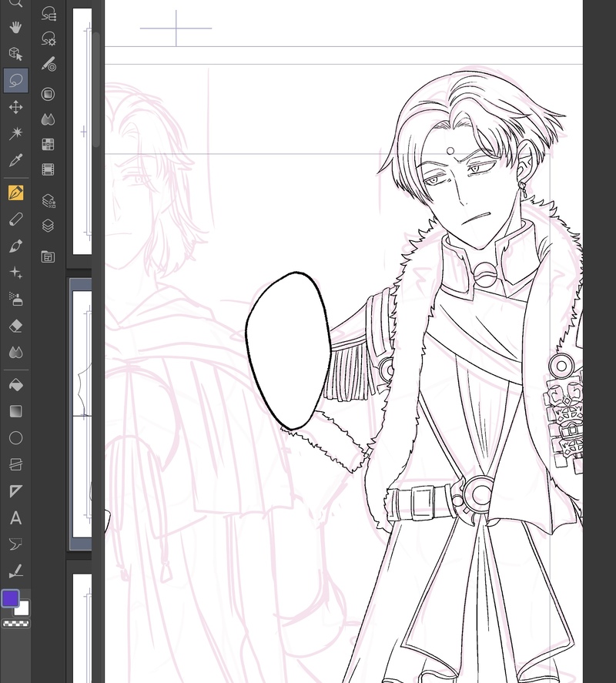Select the Eraser tool in the toolbar
Screen dimensions: 616x683
tap(15, 326)
